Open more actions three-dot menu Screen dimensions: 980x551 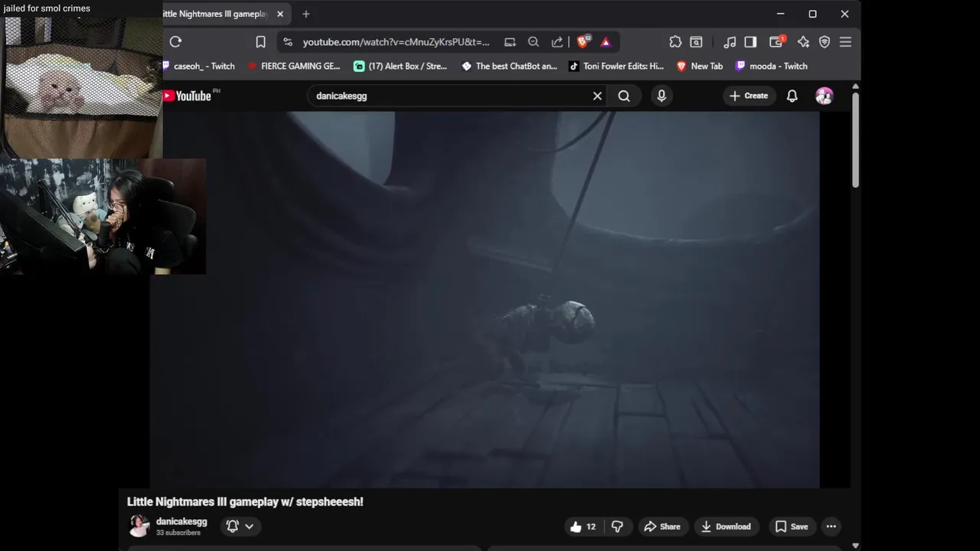[831, 527]
